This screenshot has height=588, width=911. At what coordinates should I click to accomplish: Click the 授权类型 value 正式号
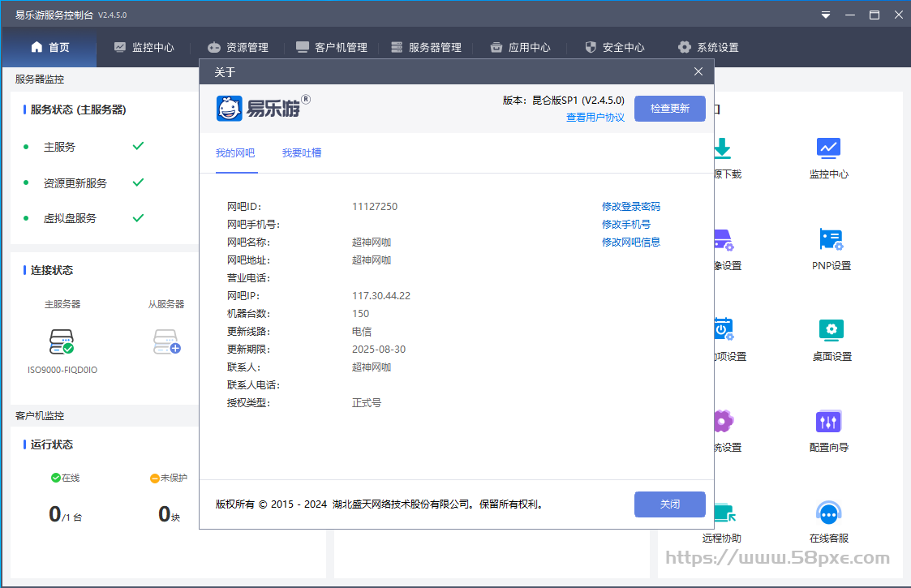tap(367, 402)
